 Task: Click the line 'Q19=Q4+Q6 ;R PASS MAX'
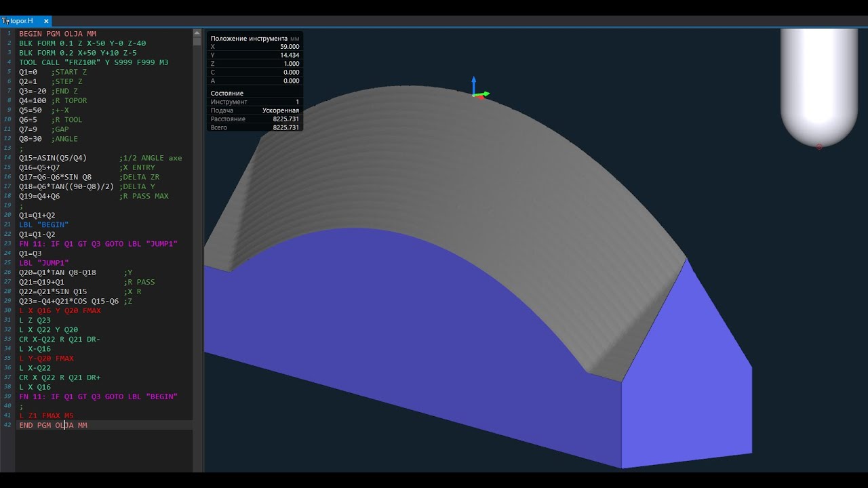click(94, 196)
